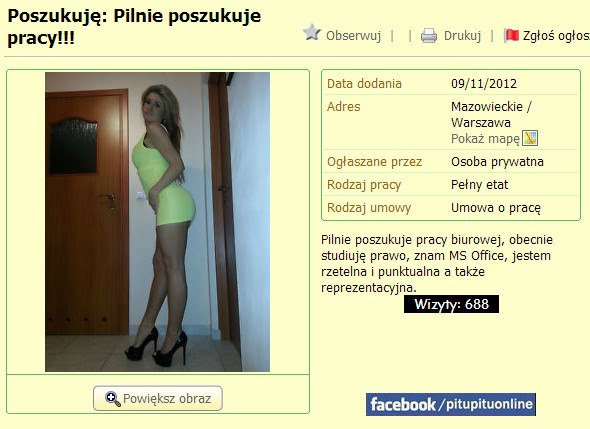Click the Umowa o pracę value
Image resolution: width=590 pixels, height=429 pixels.
coord(496,208)
